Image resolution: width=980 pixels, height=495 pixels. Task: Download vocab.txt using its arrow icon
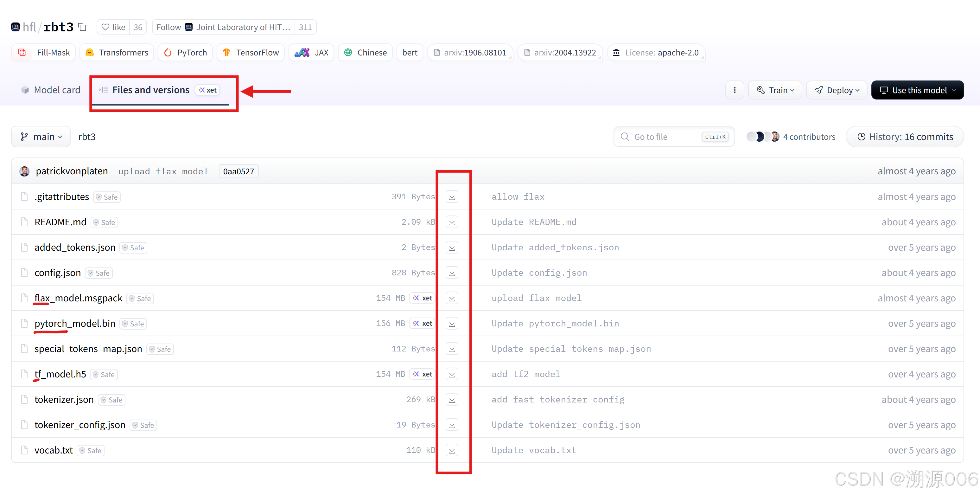tap(452, 450)
